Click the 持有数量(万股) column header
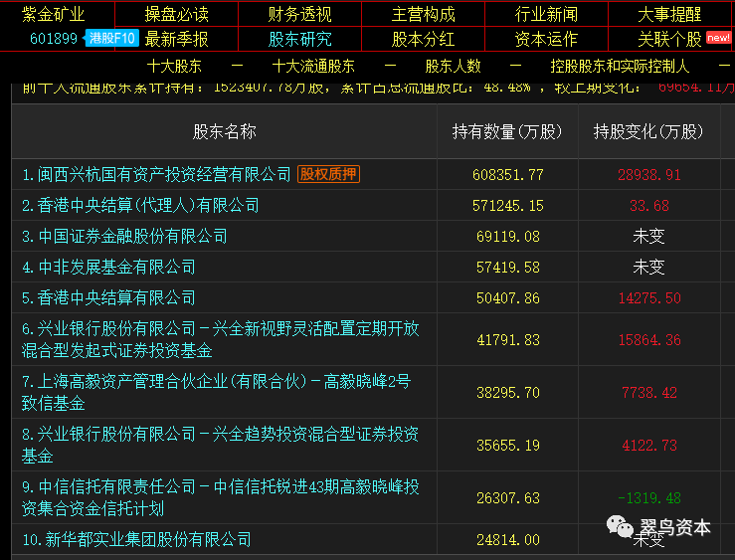735x560 pixels. [x=507, y=131]
